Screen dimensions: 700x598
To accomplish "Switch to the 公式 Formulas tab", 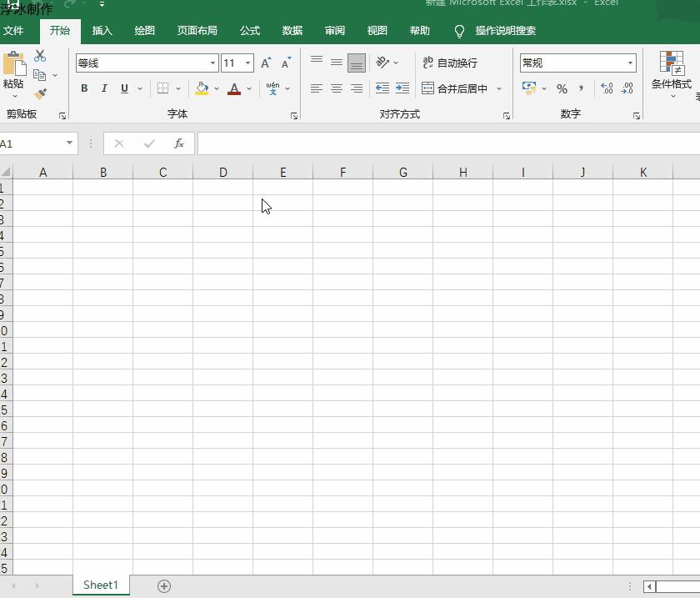I will click(x=249, y=31).
